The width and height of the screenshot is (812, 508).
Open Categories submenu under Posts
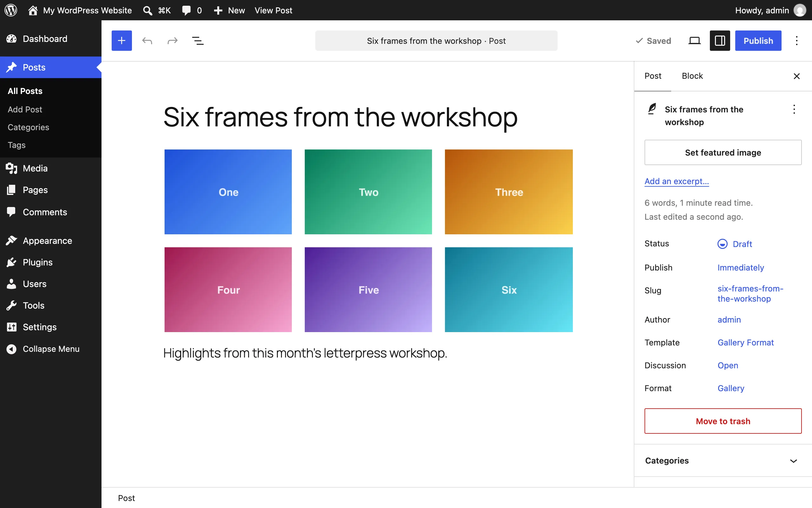click(29, 127)
